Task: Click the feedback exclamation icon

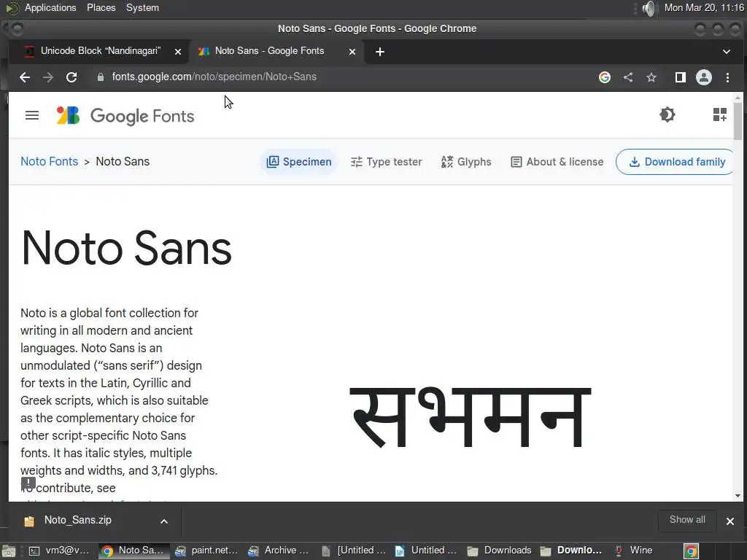Action: tap(28, 483)
